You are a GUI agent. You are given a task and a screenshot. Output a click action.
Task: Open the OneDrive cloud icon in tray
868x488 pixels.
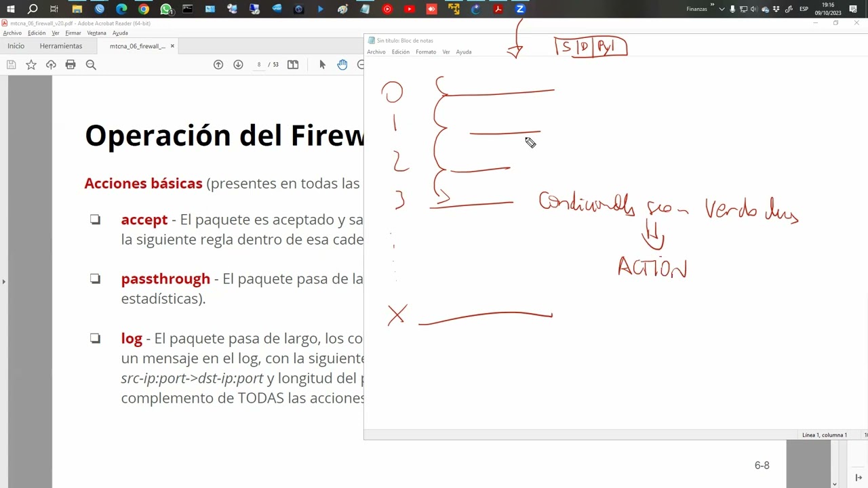pos(766,9)
